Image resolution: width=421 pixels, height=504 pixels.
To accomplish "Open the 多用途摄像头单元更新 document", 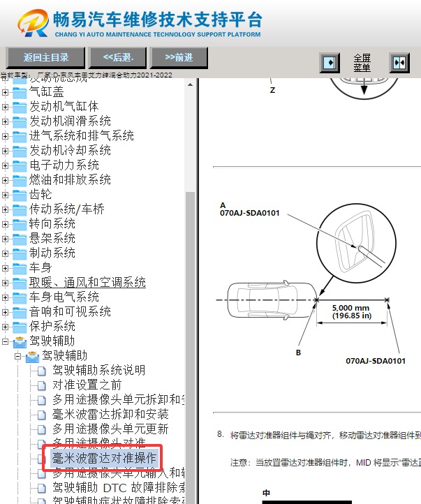I will pyautogui.click(x=110, y=429).
